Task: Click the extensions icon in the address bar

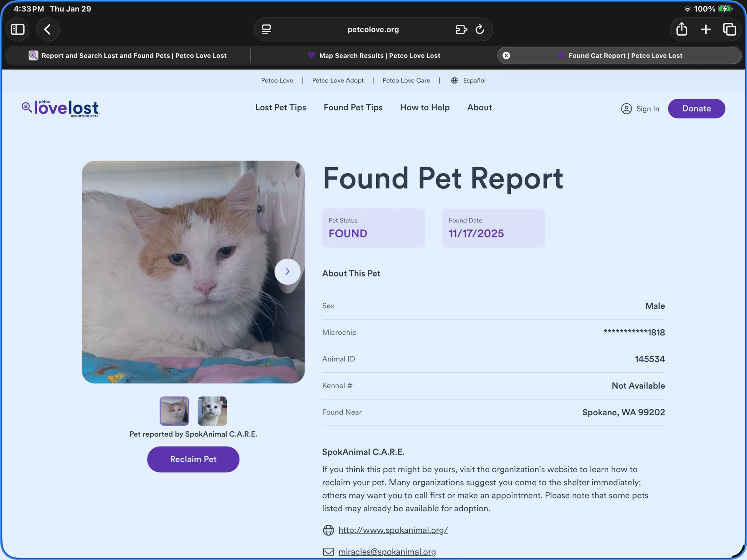Action: [461, 29]
